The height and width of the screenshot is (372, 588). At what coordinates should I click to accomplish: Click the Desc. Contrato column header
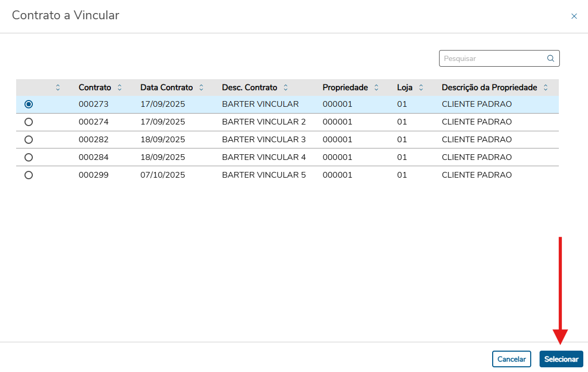[x=249, y=88]
